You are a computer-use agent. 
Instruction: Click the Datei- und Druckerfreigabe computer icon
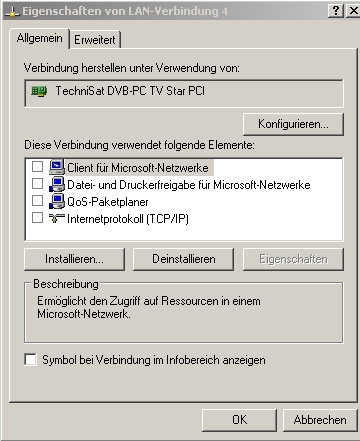pyautogui.click(x=57, y=184)
